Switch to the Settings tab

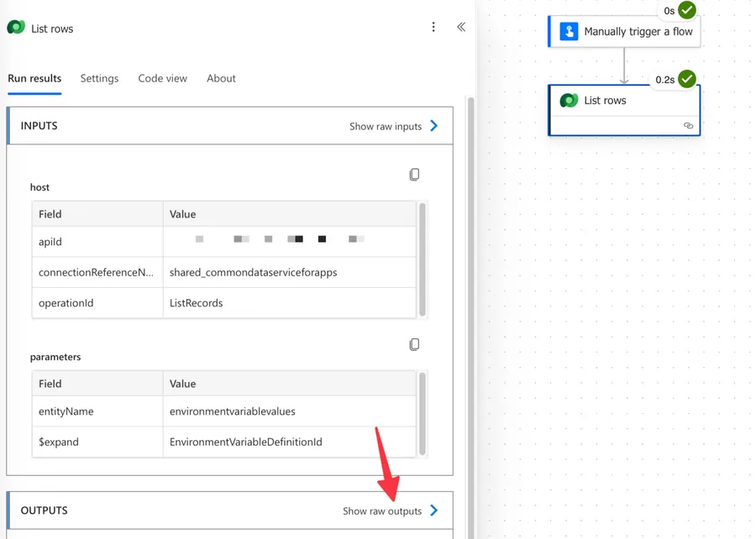[x=99, y=78]
